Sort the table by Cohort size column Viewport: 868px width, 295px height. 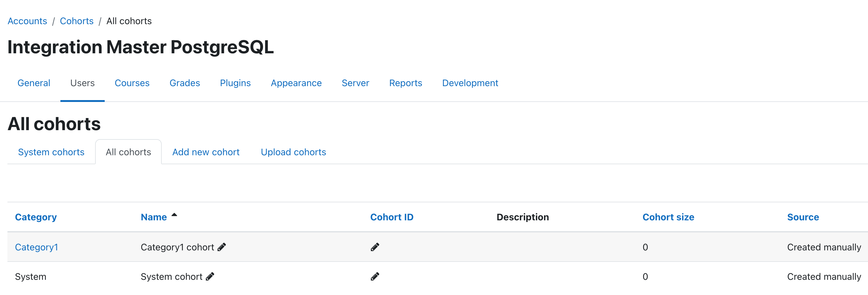point(668,217)
